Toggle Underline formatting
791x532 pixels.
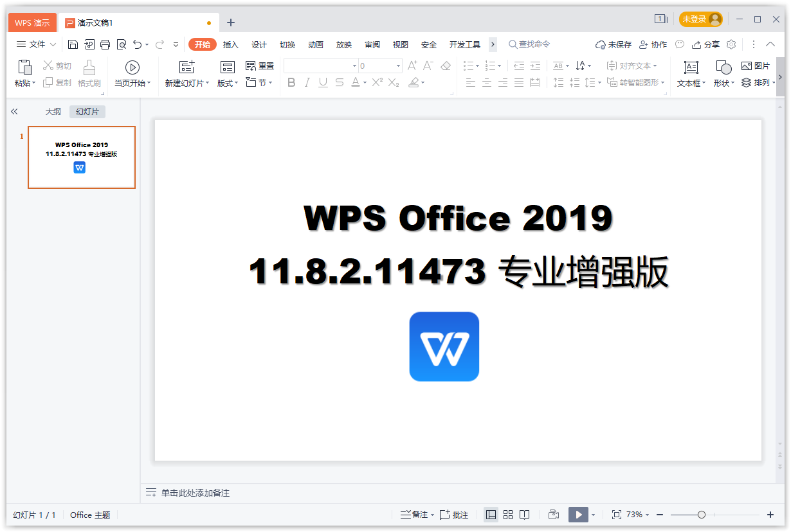pos(323,82)
